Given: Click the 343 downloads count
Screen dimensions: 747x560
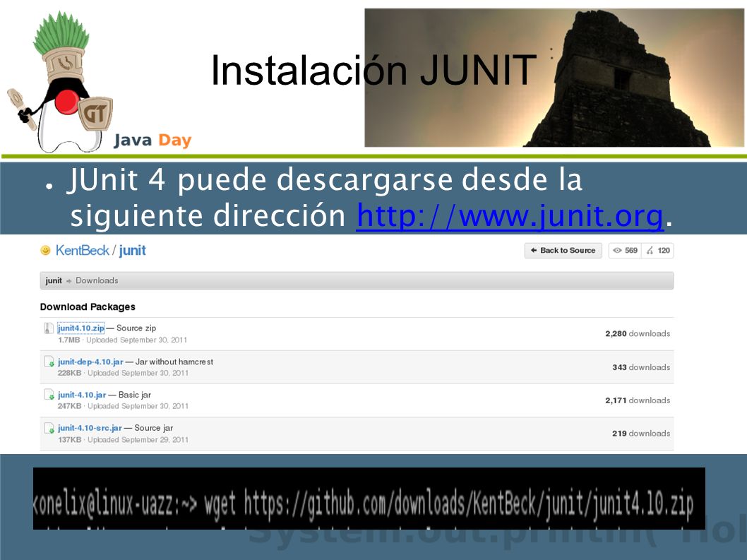Looking at the screenshot, I should pos(641,367).
